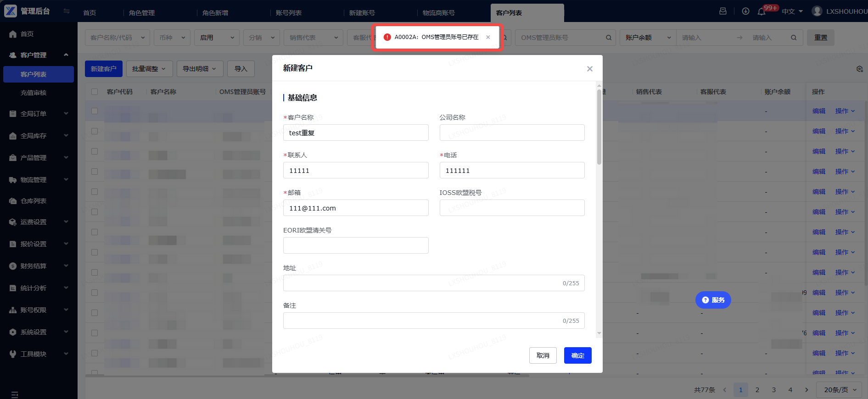Open the table column settings icon
Screen dimensions: 868x399
(x=860, y=69)
